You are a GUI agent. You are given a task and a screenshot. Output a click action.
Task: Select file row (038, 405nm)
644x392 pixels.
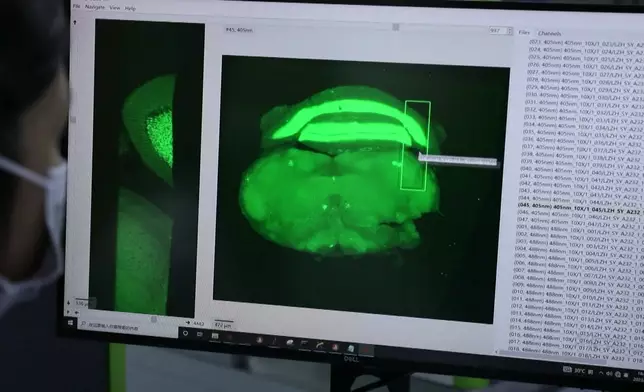582,156
